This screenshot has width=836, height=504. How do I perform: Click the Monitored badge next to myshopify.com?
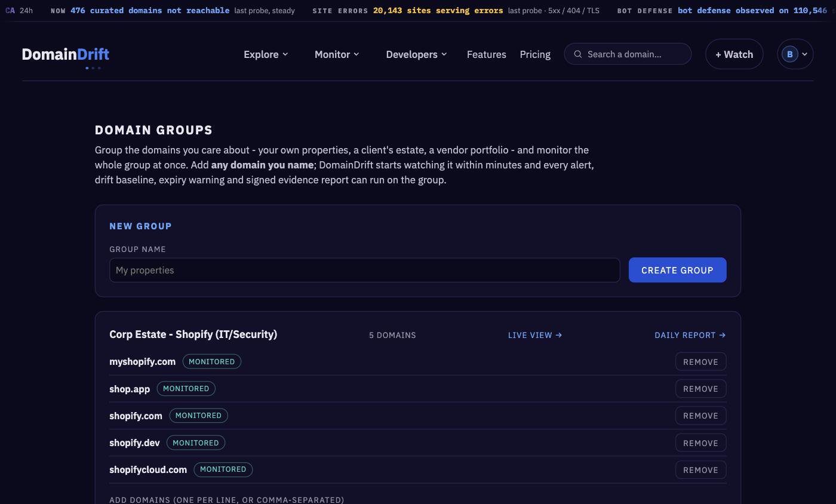211,362
